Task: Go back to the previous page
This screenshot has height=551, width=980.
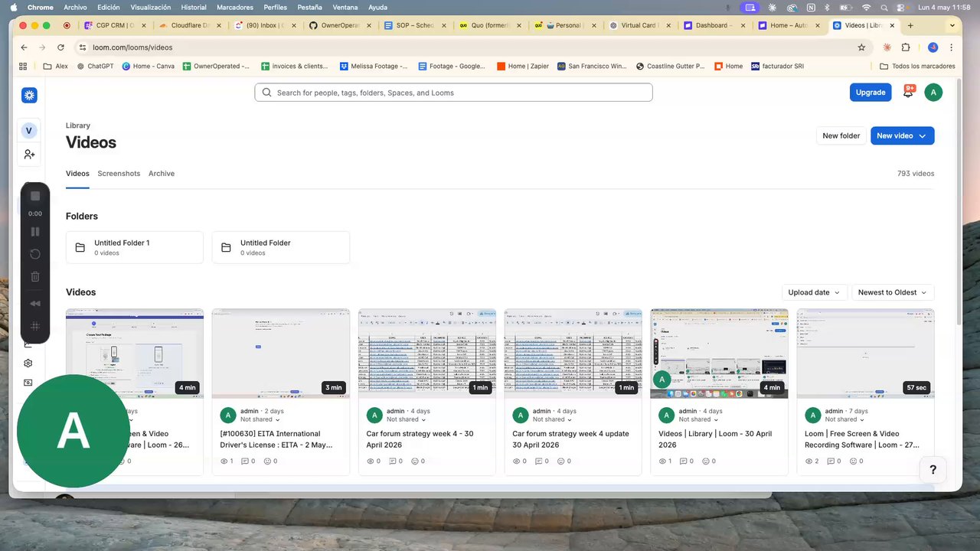Action: click(x=24, y=47)
